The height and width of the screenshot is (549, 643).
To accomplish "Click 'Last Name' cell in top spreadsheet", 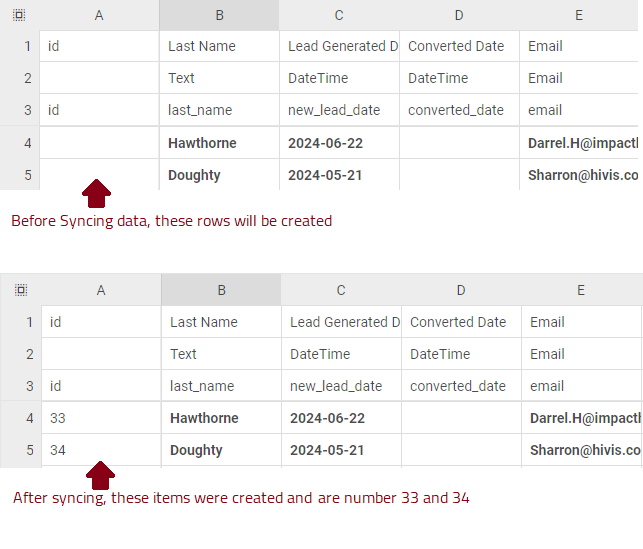I will click(x=219, y=46).
